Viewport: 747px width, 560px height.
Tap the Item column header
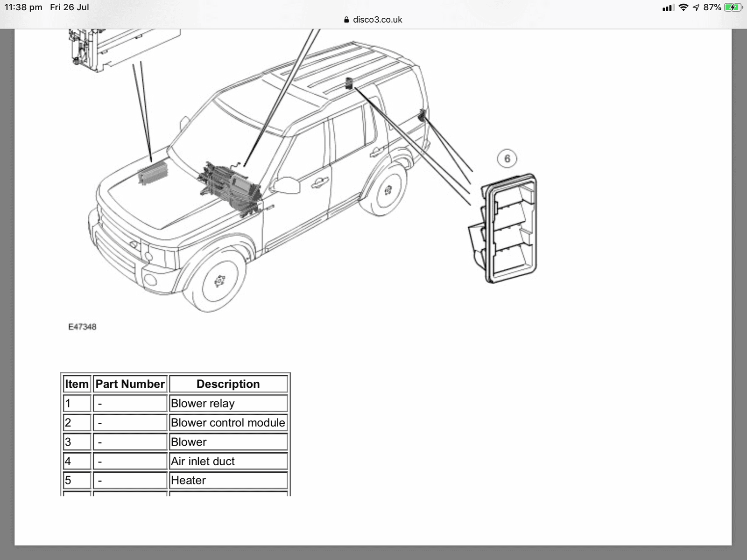click(77, 384)
